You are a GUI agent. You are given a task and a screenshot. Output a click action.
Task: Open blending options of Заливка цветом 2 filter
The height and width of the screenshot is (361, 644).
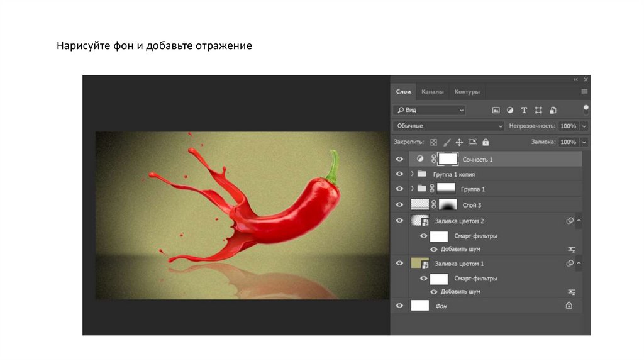571,249
